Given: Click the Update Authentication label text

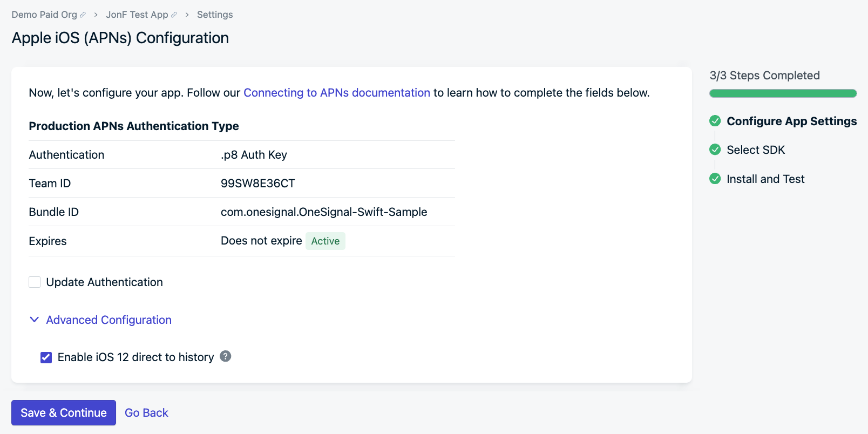Looking at the screenshot, I should click(x=105, y=282).
